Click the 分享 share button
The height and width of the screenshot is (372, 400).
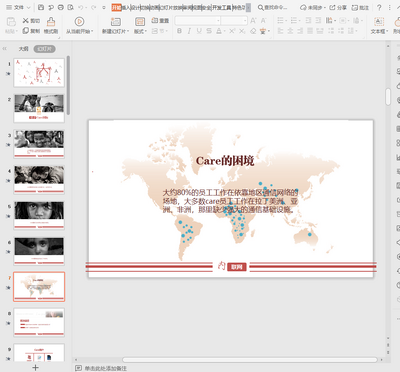[x=338, y=7]
